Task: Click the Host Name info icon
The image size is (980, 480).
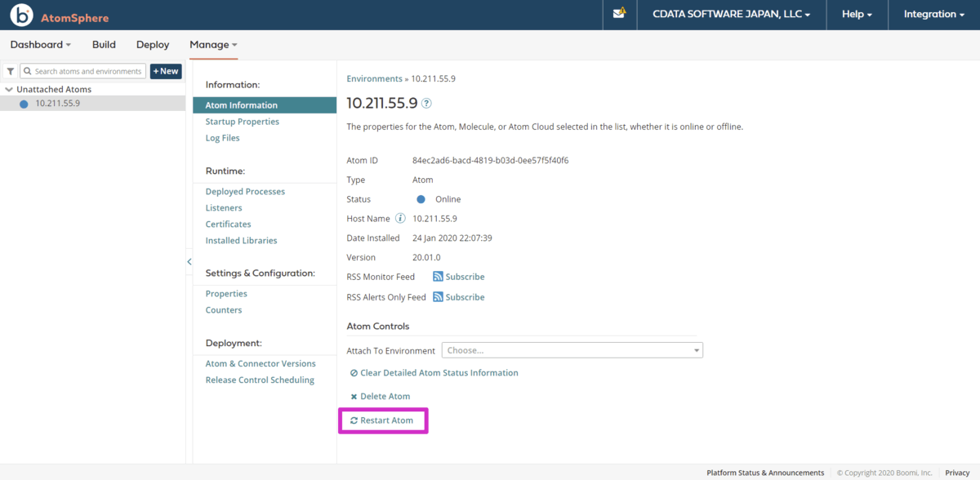Action: (x=400, y=218)
